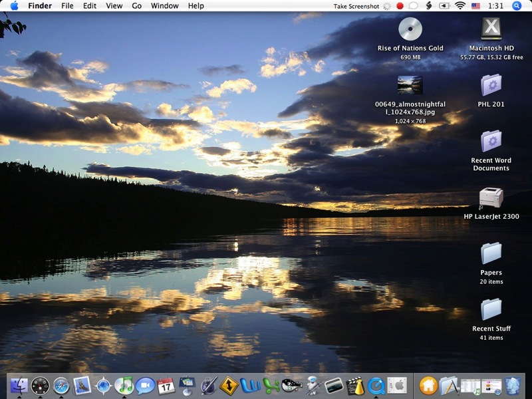532x399 pixels.
Task: Open the Mail stamp icon in dock
Action: [x=82, y=385]
